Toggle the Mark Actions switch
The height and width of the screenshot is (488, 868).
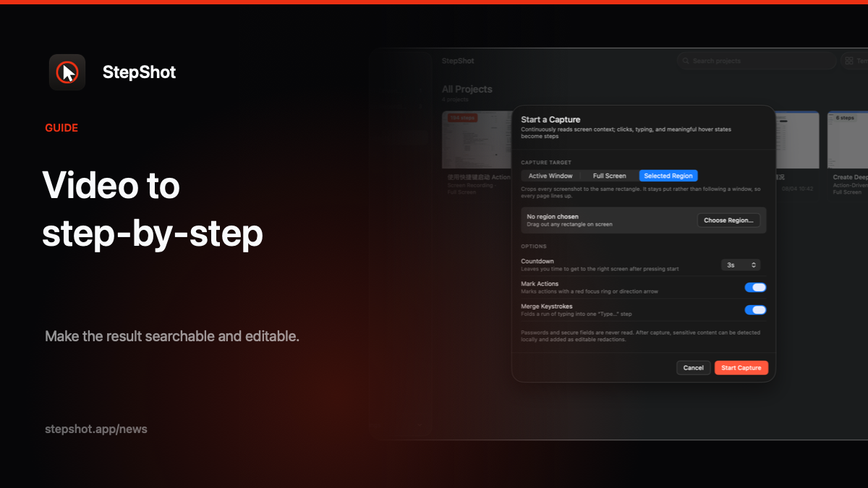[755, 287]
